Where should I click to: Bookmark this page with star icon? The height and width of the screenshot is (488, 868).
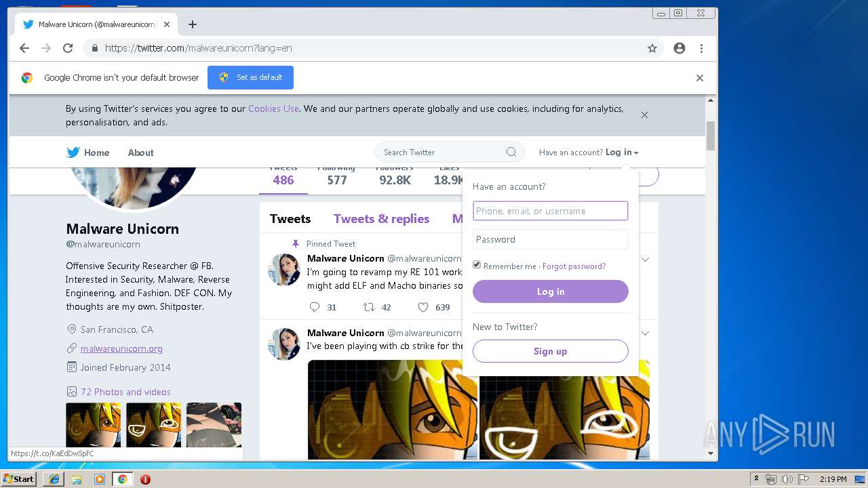[652, 48]
